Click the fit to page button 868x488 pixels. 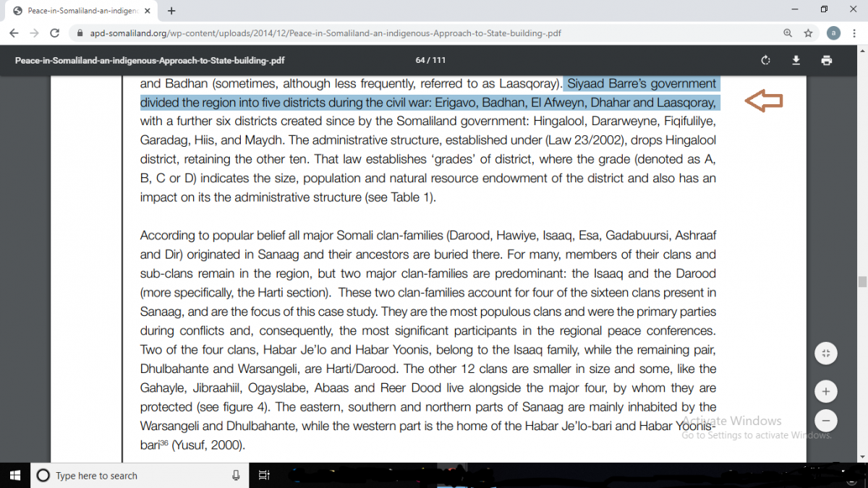click(825, 354)
